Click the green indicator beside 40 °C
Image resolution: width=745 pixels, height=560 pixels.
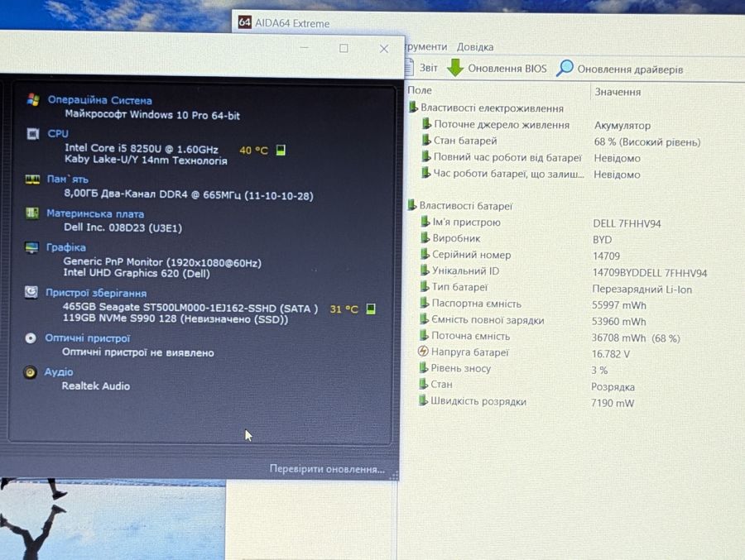(281, 150)
